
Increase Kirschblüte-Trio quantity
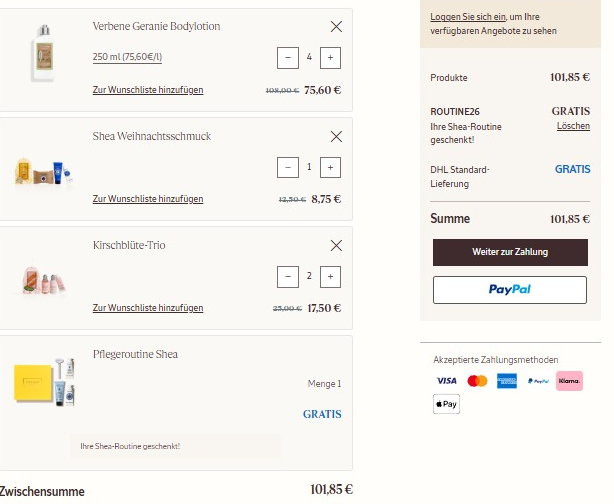pos(332,276)
